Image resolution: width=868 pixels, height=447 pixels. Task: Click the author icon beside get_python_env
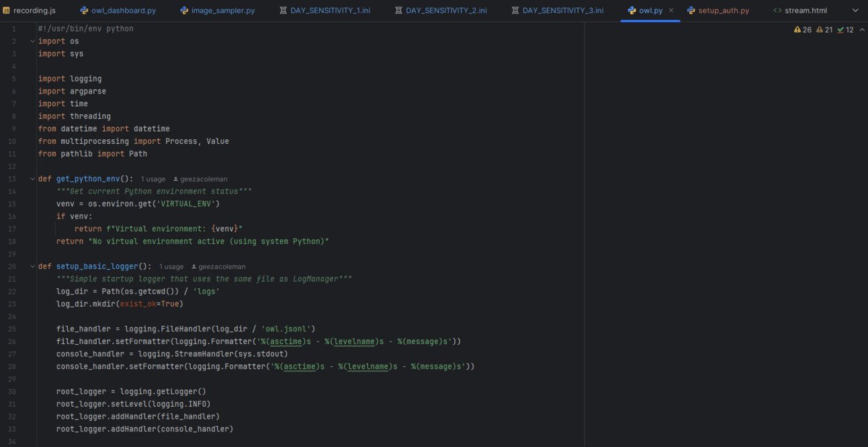(176, 179)
